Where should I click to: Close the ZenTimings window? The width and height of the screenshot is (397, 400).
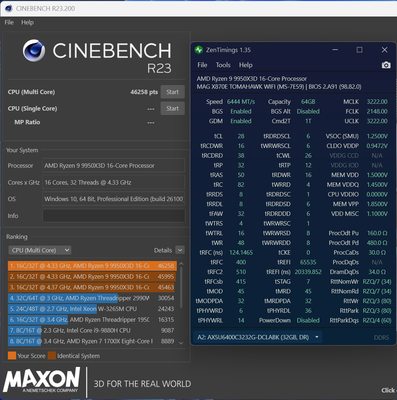point(384,50)
